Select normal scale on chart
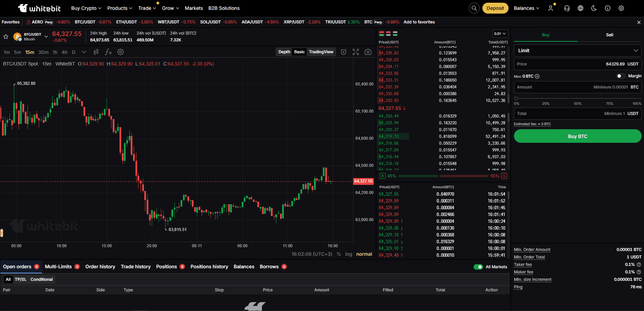Image resolution: width=644 pixels, height=311 pixels. pyautogui.click(x=364, y=254)
